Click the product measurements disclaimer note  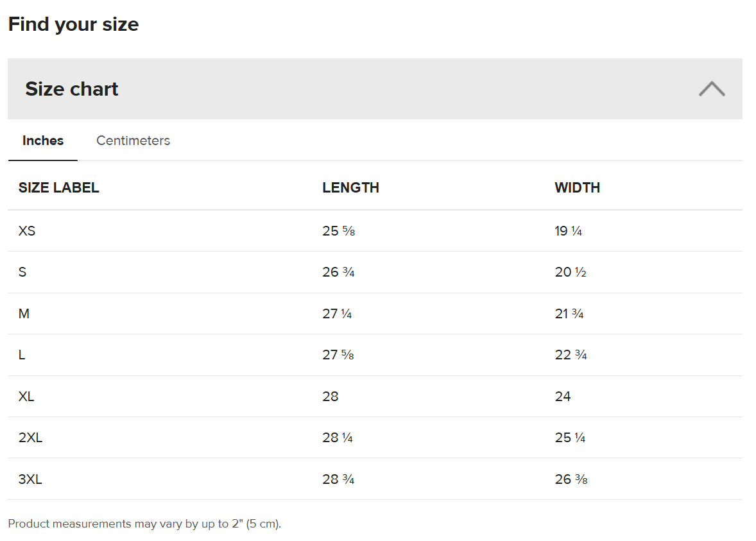(144, 524)
